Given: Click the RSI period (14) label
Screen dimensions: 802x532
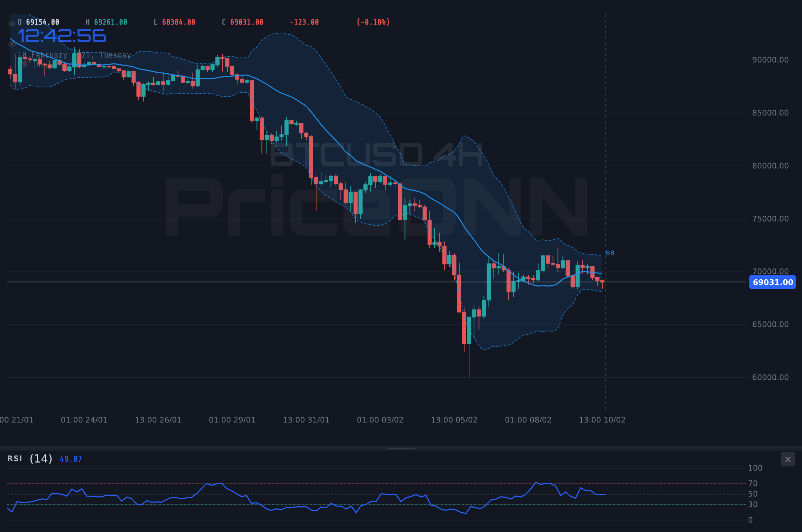Looking at the screenshot, I should (41, 458).
